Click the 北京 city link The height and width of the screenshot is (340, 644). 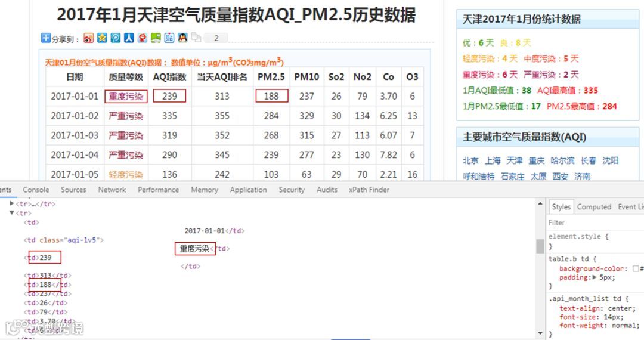[470, 160]
